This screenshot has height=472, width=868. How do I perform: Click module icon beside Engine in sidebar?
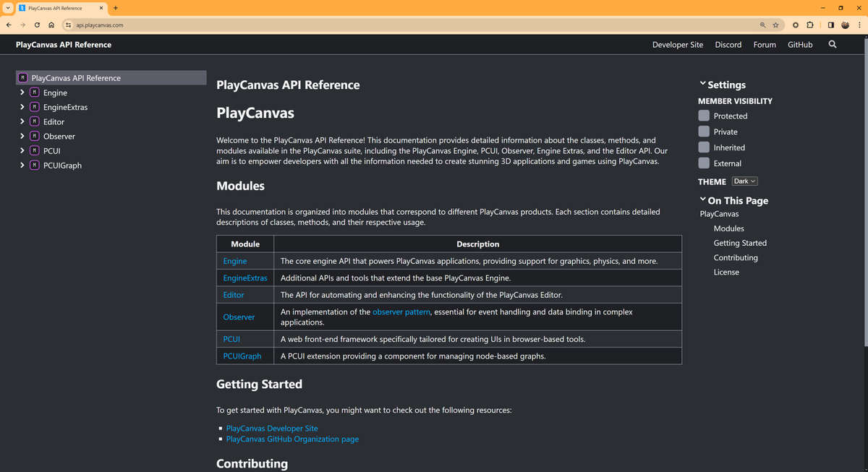point(35,93)
